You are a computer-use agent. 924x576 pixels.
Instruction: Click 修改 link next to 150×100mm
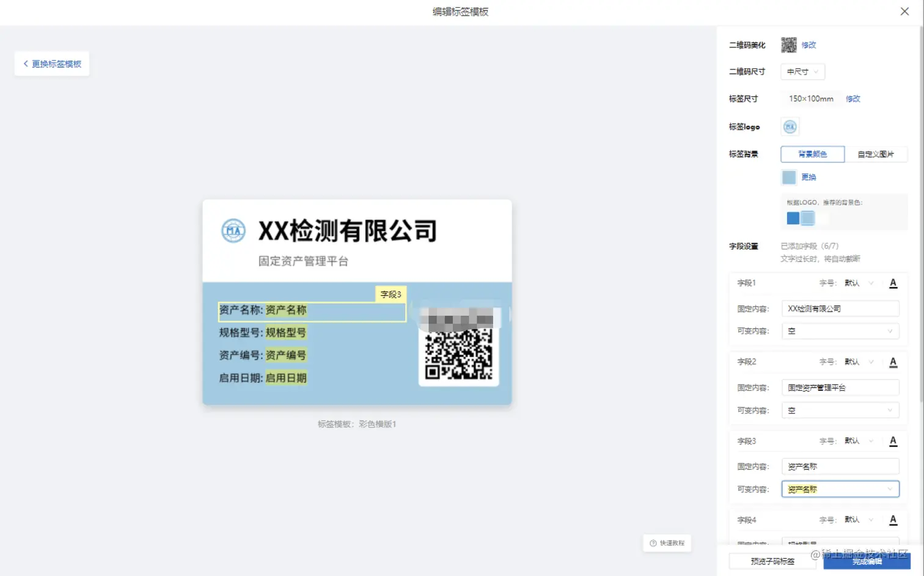point(853,99)
